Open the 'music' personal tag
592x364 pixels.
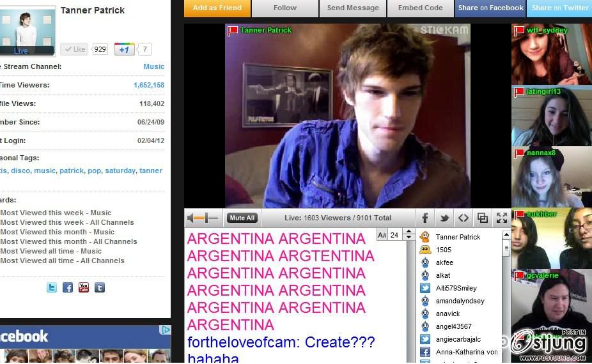click(45, 171)
